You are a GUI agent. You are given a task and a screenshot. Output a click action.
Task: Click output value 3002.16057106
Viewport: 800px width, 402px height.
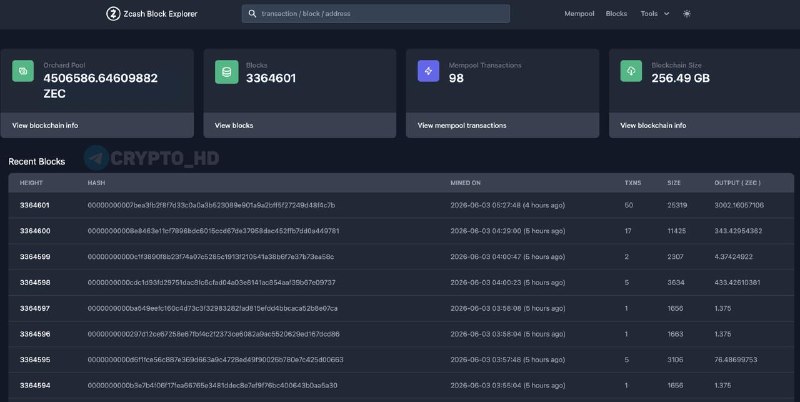(739, 205)
